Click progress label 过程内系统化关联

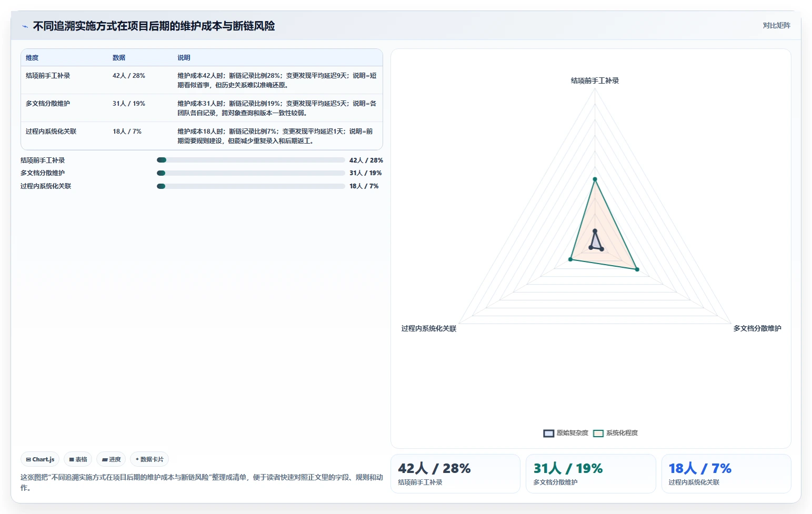point(46,186)
